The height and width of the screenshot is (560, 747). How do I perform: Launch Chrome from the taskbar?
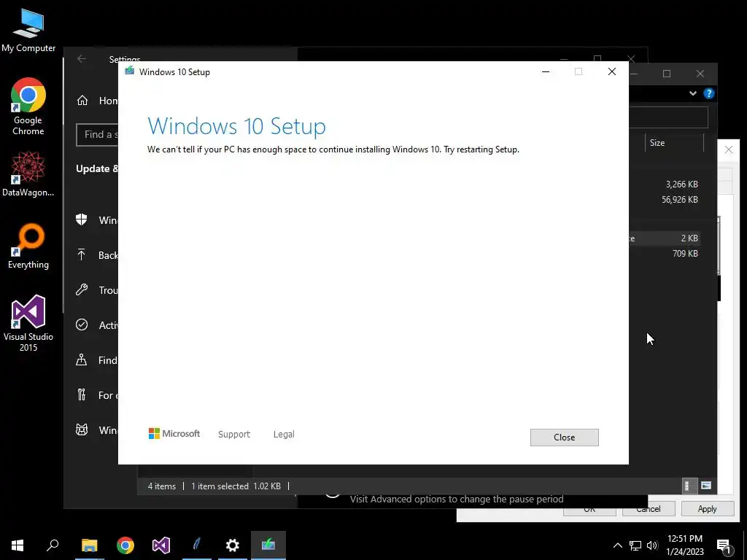pos(125,545)
